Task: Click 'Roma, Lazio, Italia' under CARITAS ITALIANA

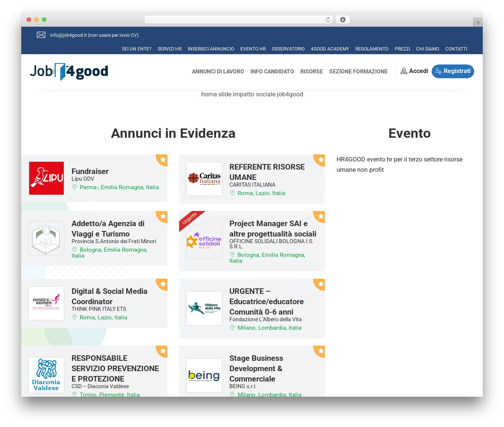Action: pyautogui.click(x=261, y=193)
